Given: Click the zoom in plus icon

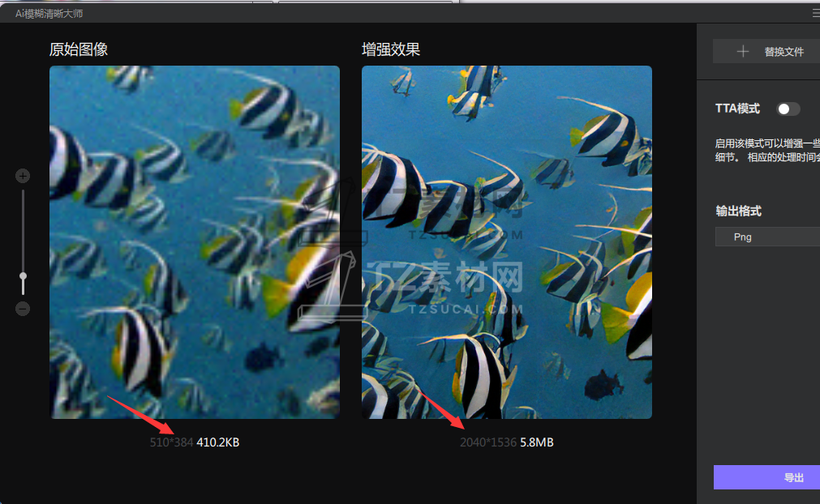Looking at the screenshot, I should pos(23,176).
